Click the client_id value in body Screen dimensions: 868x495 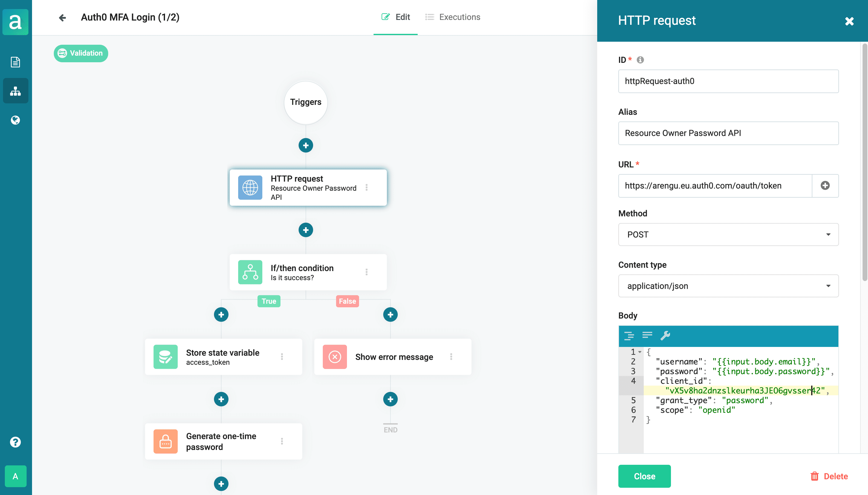(745, 391)
